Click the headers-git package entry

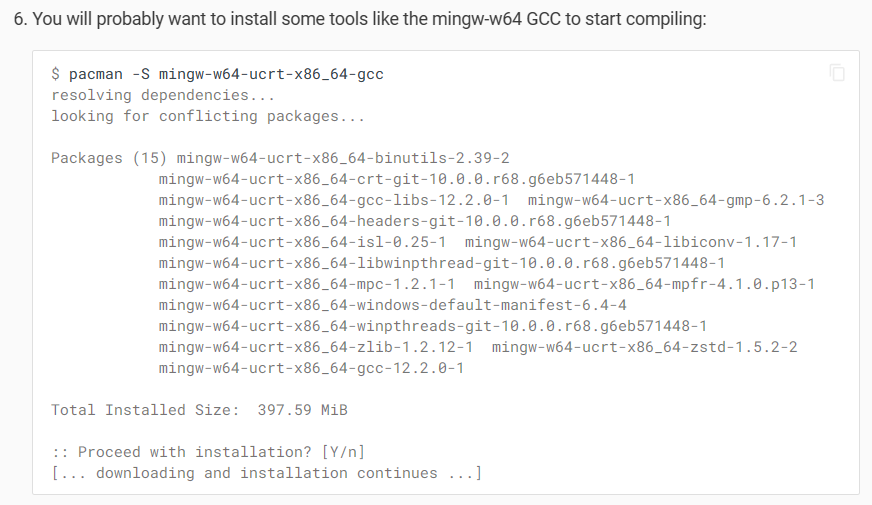414,221
